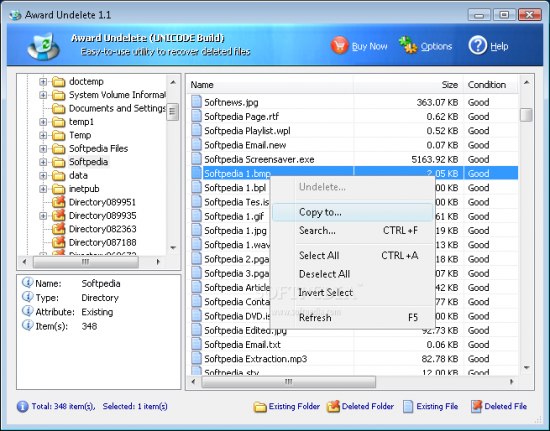The image size is (550, 431).
Task: Choose Copy to... from the context menu
Action: (x=353, y=212)
